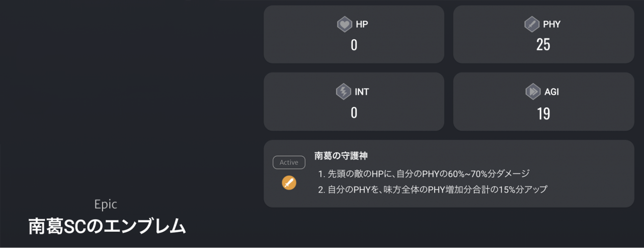Select skill effect line 1 about 60%~70% damage

tap(424, 173)
